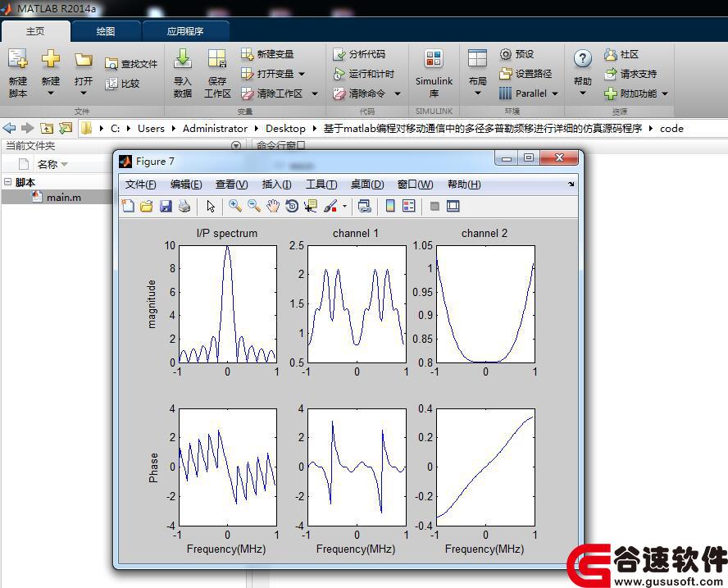Expand the 清除命令 dropdown arrow
Viewport: 728px width, 588px height.
[x=398, y=93]
